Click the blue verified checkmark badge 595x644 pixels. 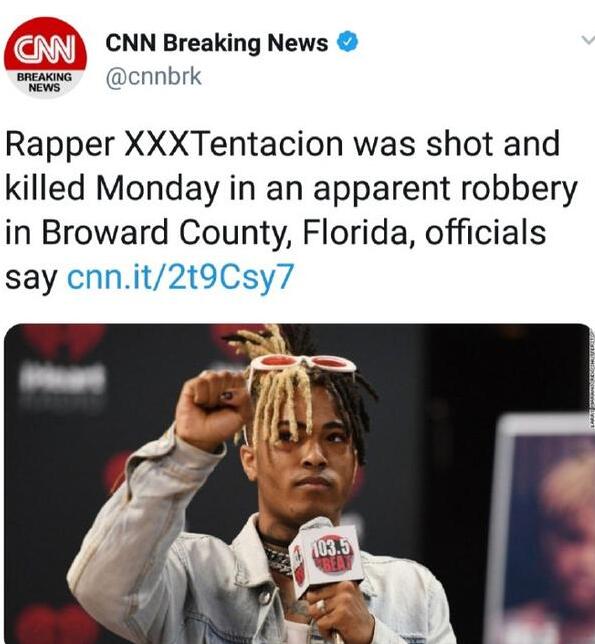(x=347, y=41)
